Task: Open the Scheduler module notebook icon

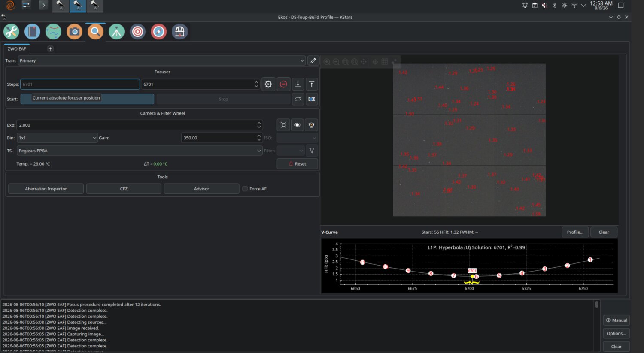Action: (x=32, y=32)
